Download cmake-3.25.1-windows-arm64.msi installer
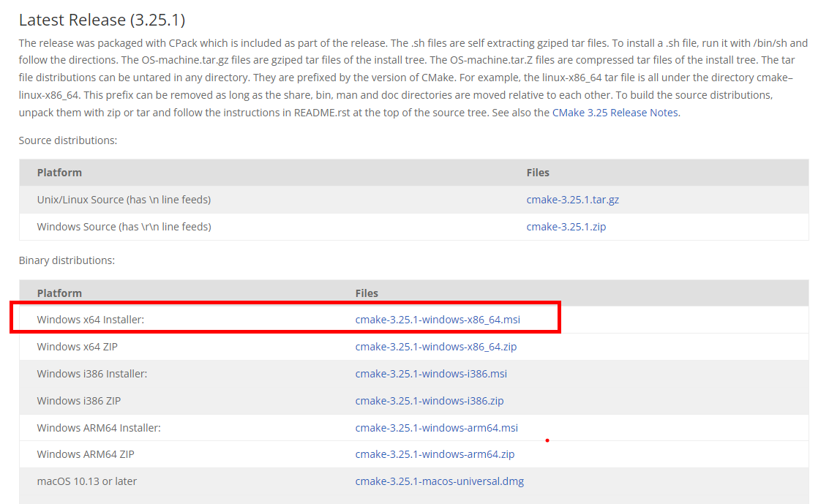 click(437, 427)
